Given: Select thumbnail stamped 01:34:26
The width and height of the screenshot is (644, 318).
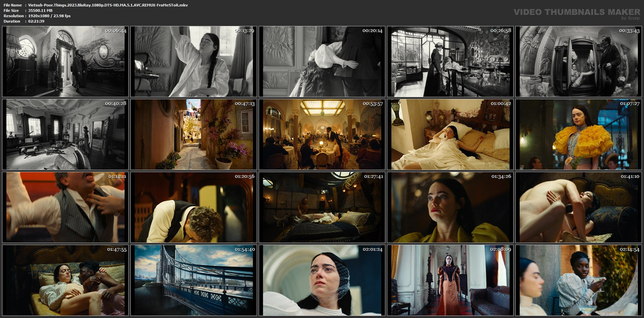Looking at the screenshot, I should point(450,207).
